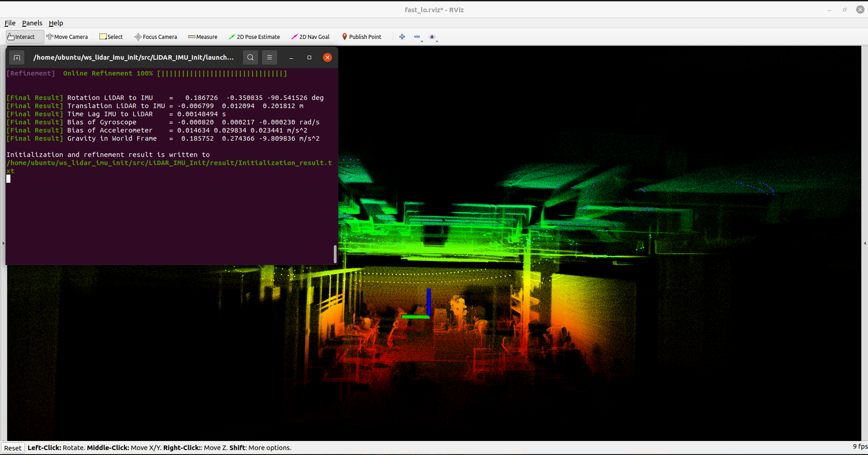
Task: Click the terminal search icon
Action: pyautogui.click(x=251, y=57)
